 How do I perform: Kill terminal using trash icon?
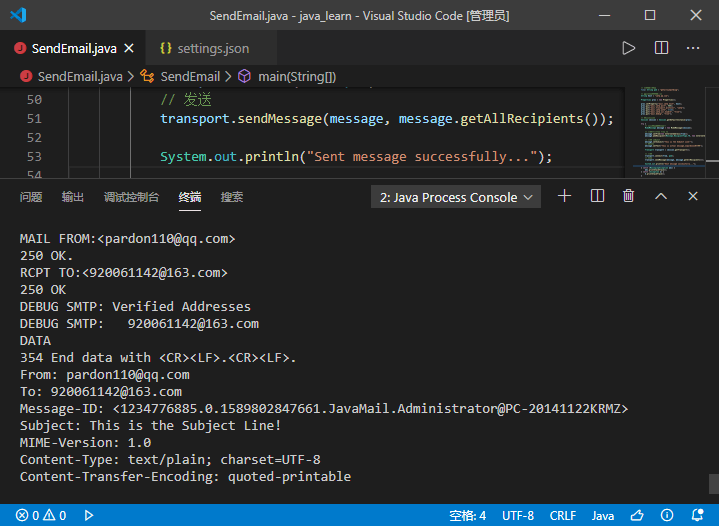point(628,196)
